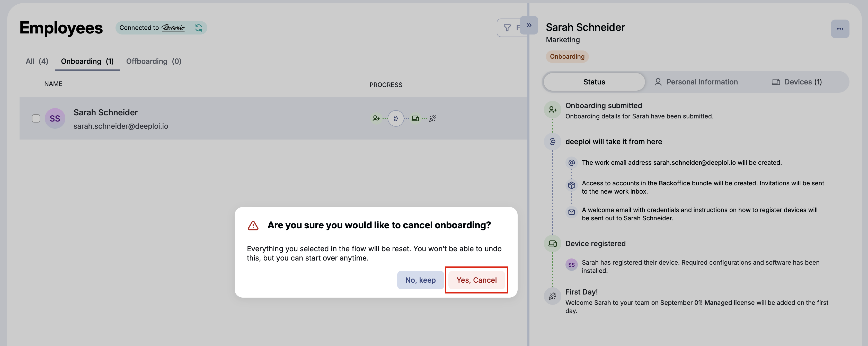Click the Connected to Personio badge

pos(161,28)
